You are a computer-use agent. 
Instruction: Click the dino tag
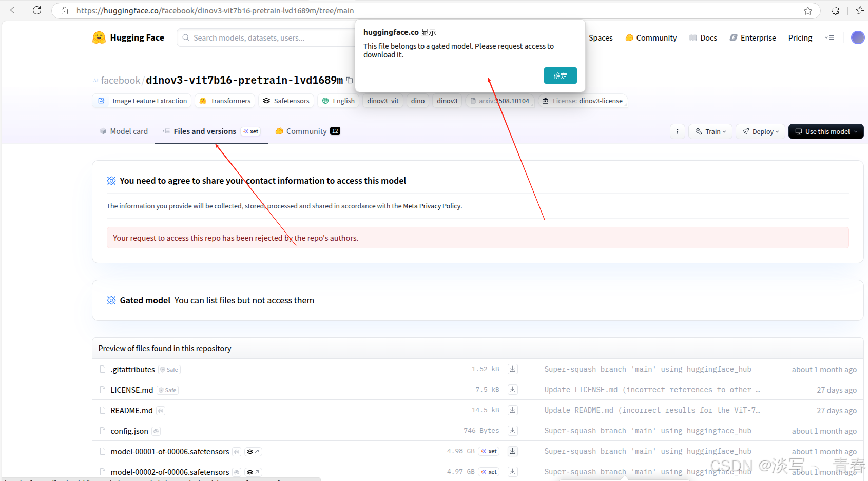[418, 101]
